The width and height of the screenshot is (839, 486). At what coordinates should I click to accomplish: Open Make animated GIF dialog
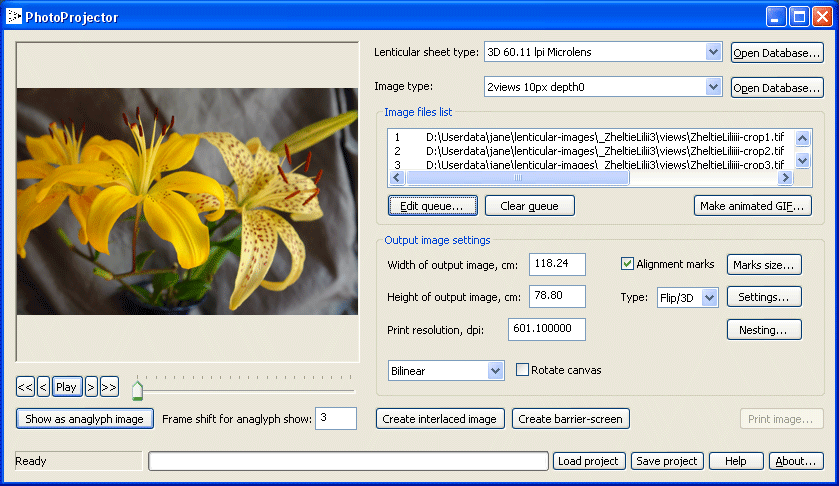coord(752,206)
